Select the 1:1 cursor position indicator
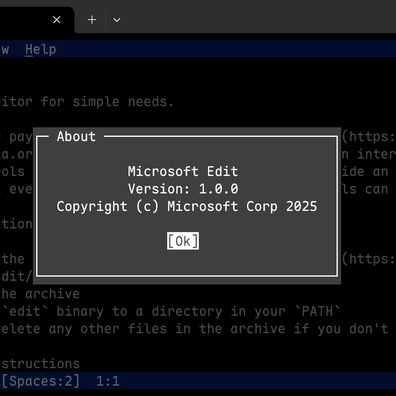The height and width of the screenshot is (396, 396). [108, 381]
